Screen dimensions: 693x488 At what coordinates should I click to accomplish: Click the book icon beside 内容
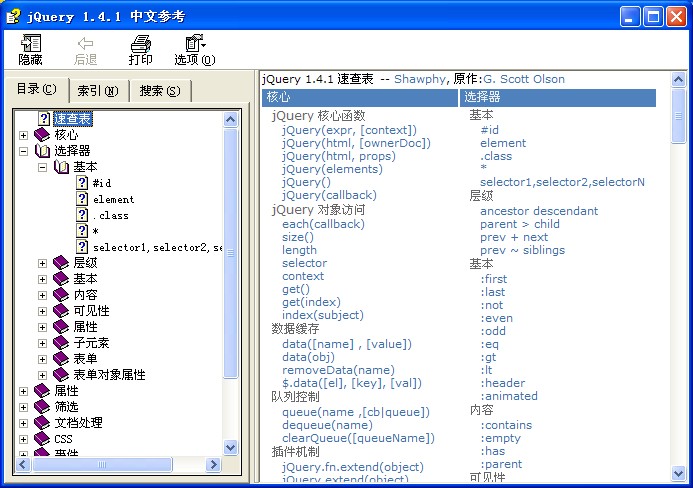pyautogui.click(x=61, y=294)
